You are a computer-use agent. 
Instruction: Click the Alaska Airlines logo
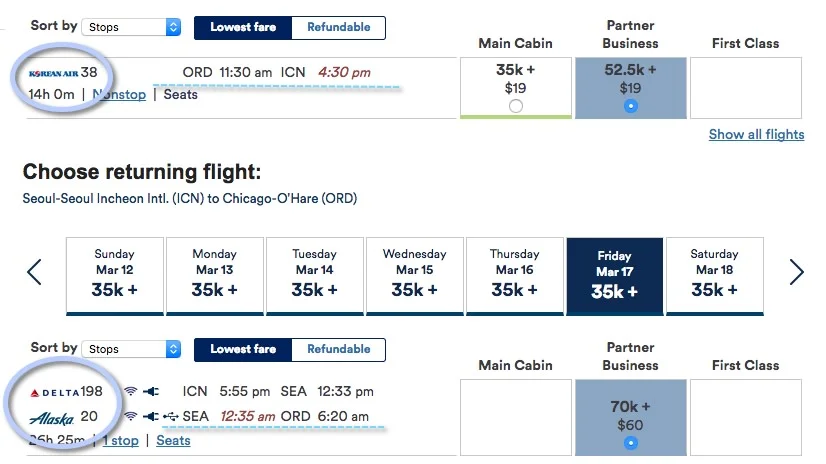coord(52,418)
